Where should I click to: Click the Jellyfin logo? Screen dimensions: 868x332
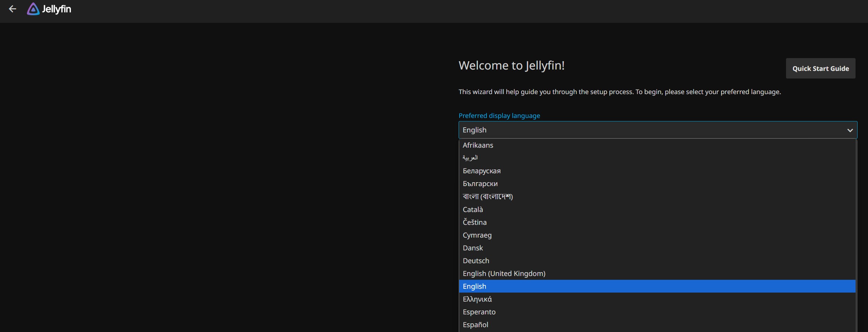coord(49,9)
